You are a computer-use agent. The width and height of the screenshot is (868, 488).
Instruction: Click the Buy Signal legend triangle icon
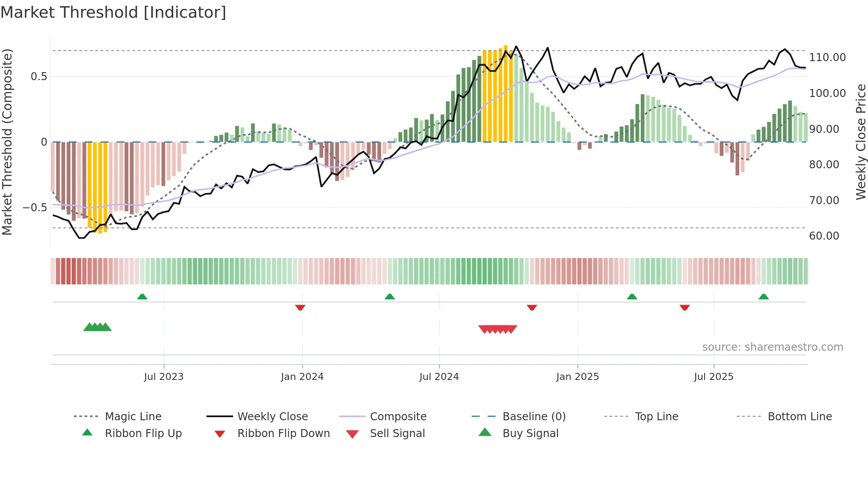[485, 432]
